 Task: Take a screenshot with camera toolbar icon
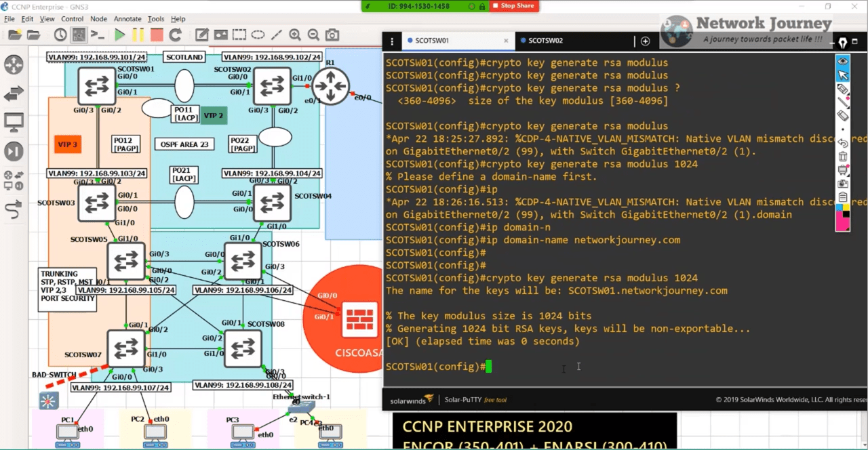point(332,35)
